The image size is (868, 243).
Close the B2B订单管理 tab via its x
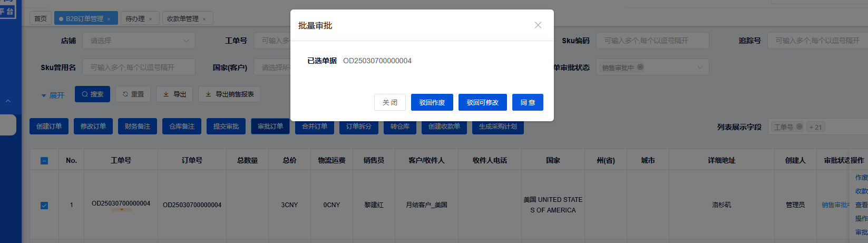(109, 19)
